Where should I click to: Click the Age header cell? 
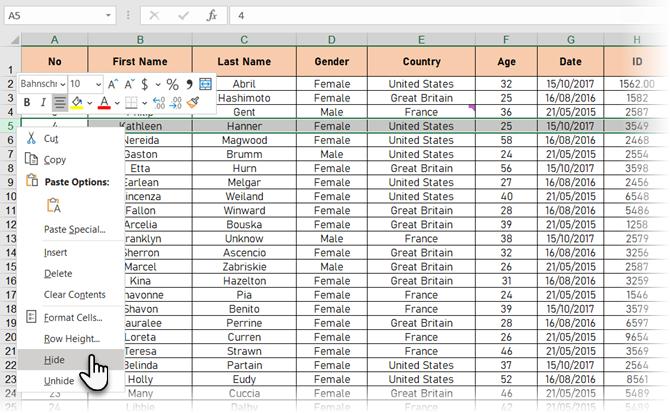[506, 62]
